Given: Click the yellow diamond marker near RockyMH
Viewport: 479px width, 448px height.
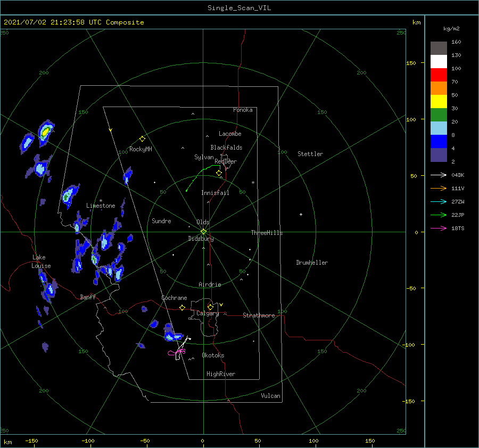Looking at the screenshot, I should pos(142,139).
